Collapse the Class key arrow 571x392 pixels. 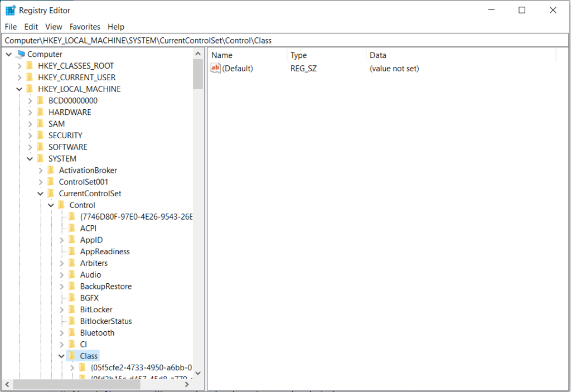(x=61, y=356)
